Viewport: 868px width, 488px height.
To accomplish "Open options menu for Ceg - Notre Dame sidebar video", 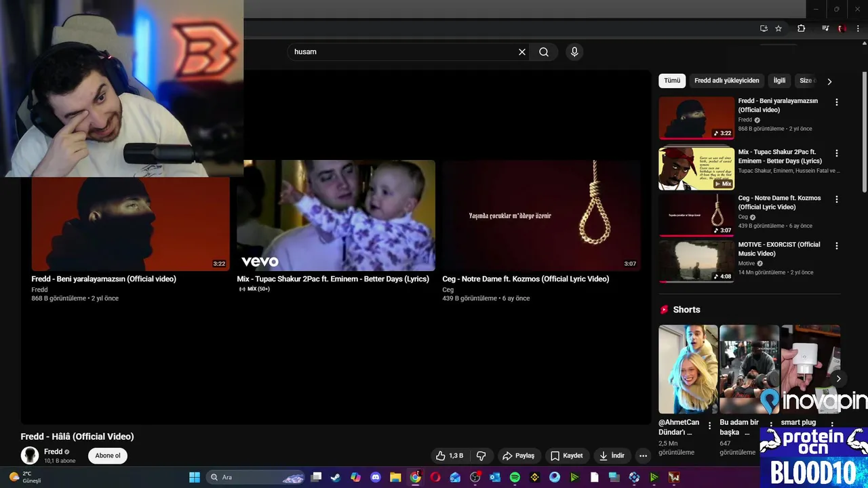I will [x=836, y=199].
